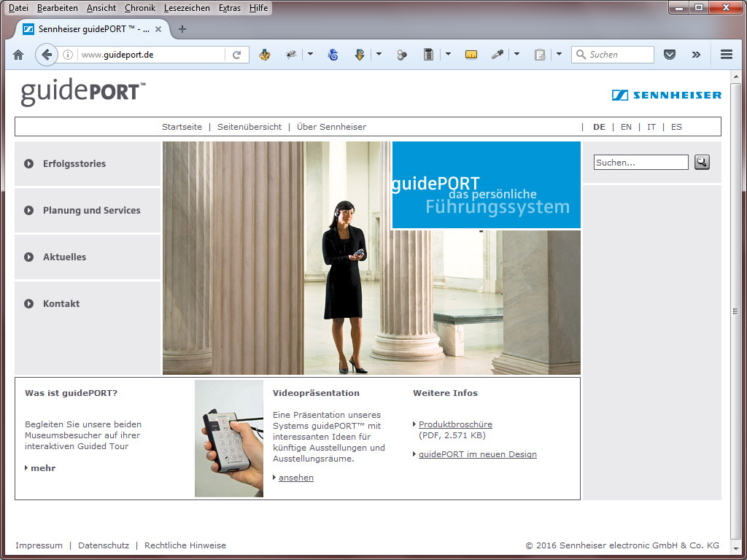Viewport: 747px width, 560px height.
Task: Open the Pocket icon in toolbar
Action: [670, 55]
